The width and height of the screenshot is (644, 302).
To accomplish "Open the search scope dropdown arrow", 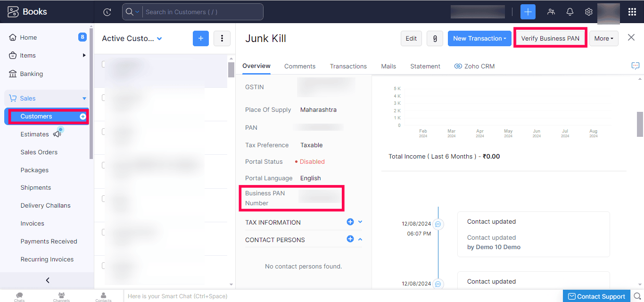I will [138, 12].
